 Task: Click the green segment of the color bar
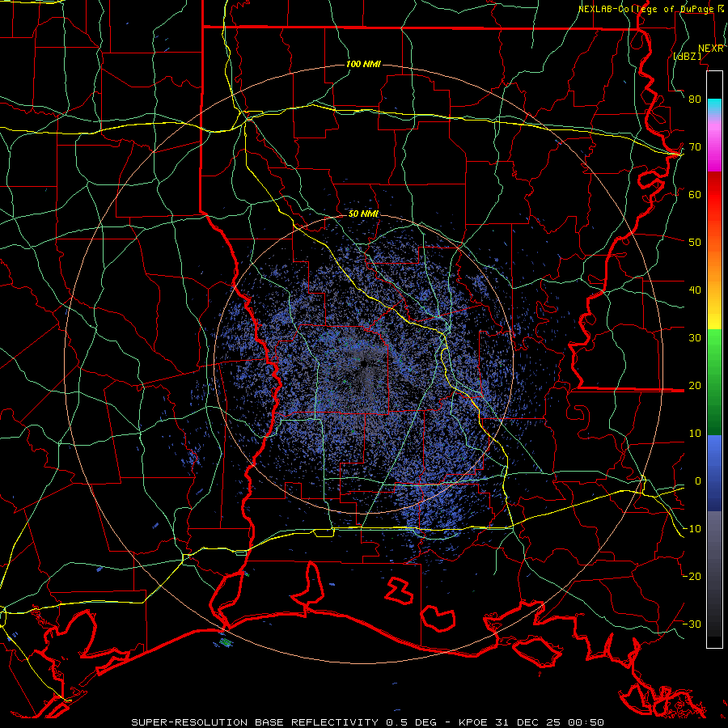tap(714, 382)
